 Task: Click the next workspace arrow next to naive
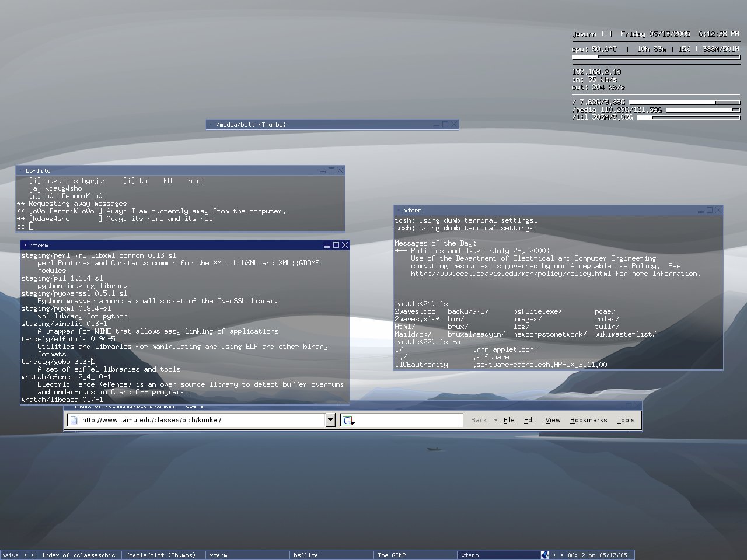[x=33, y=555]
